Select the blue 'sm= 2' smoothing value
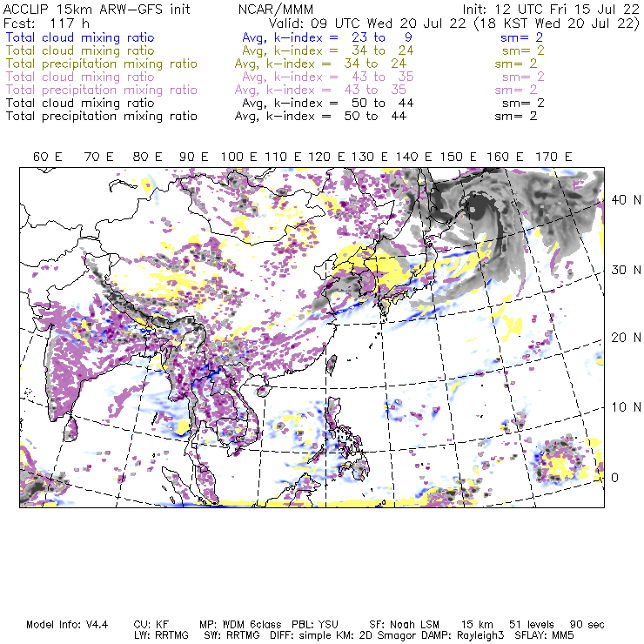 coord(521,37)
